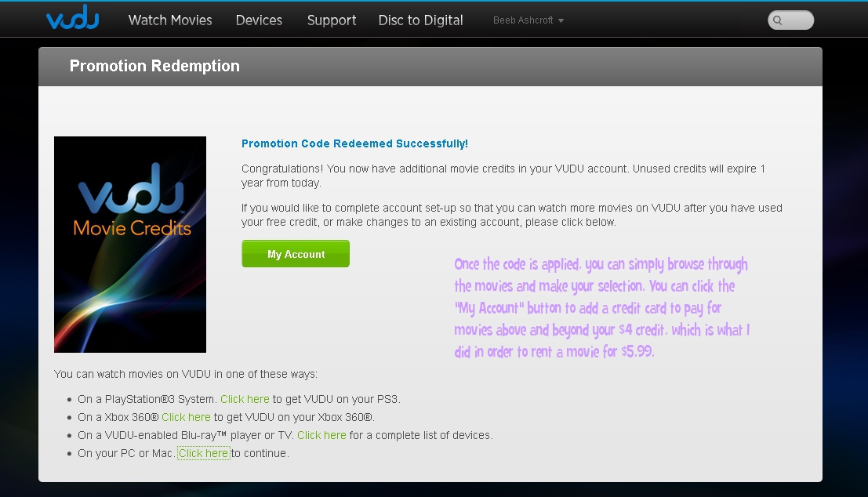Viewport: 868px width, 497px height.
Task: Open the Watch Movies menu
Action: click(170, 20)
